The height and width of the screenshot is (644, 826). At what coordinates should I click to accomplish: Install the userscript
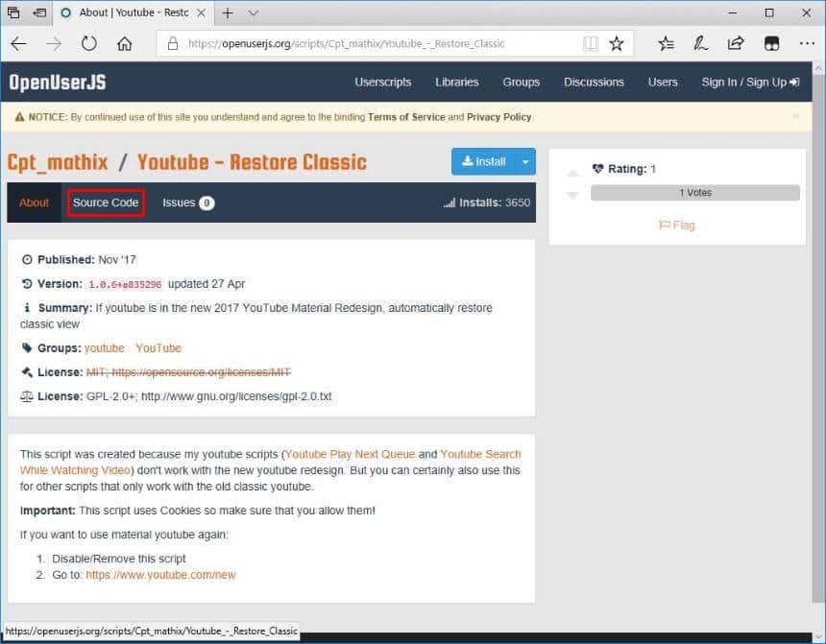point(483,161)
